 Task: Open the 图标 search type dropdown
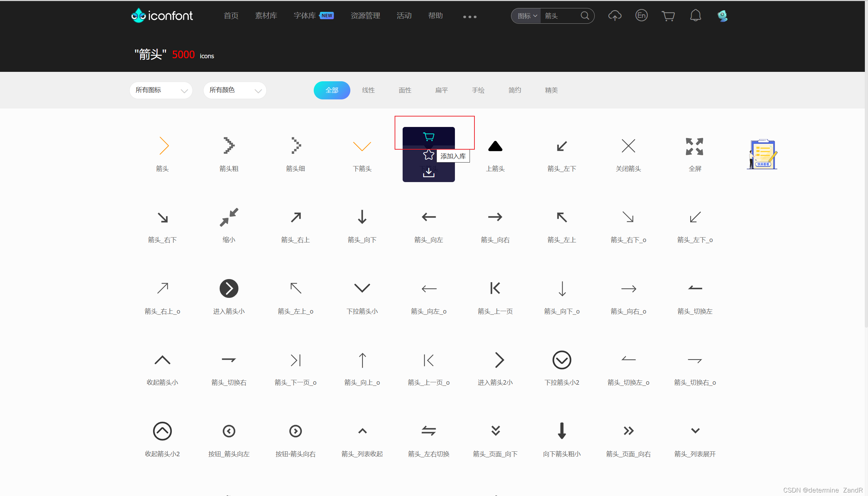click(x=526, y=16)
